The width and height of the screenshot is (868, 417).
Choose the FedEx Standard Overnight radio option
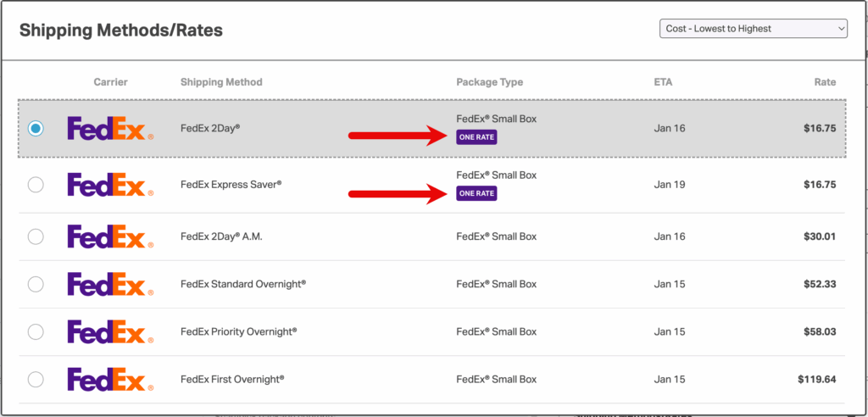36,285
